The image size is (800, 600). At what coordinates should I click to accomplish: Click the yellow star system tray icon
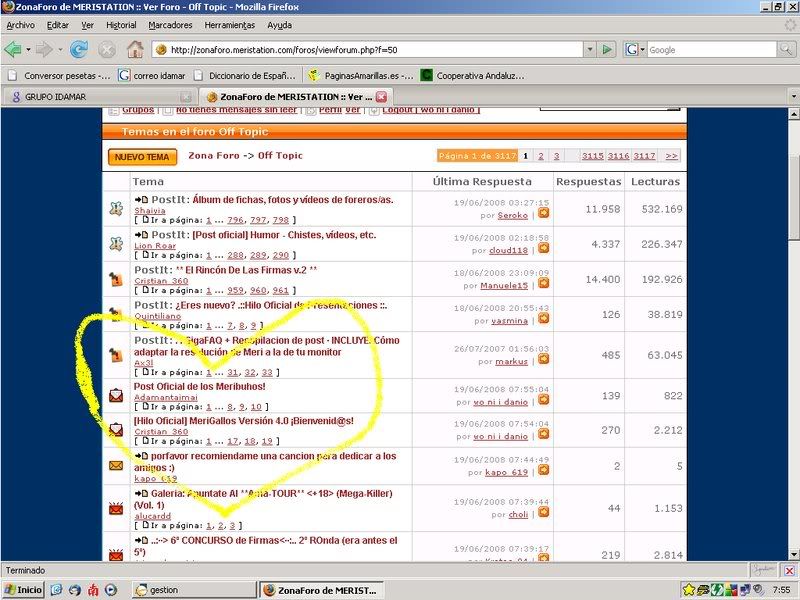pos(689,590)
